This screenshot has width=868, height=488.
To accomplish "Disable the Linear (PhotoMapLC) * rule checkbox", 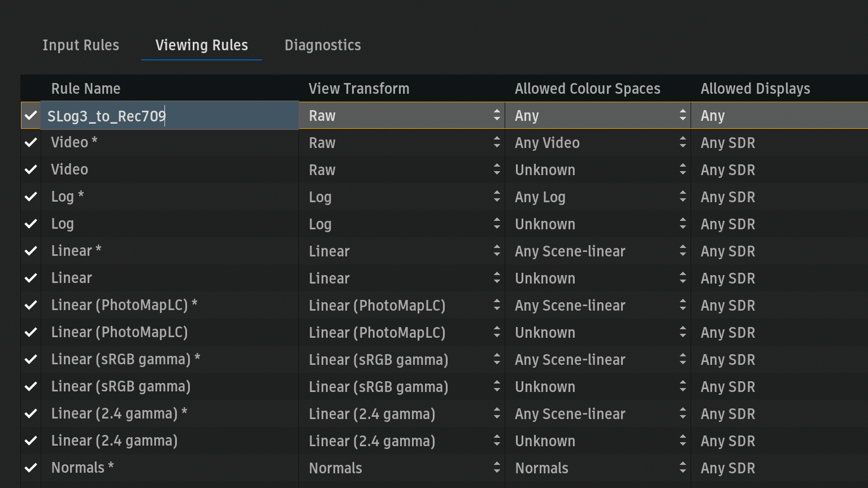I will [31, 306].
